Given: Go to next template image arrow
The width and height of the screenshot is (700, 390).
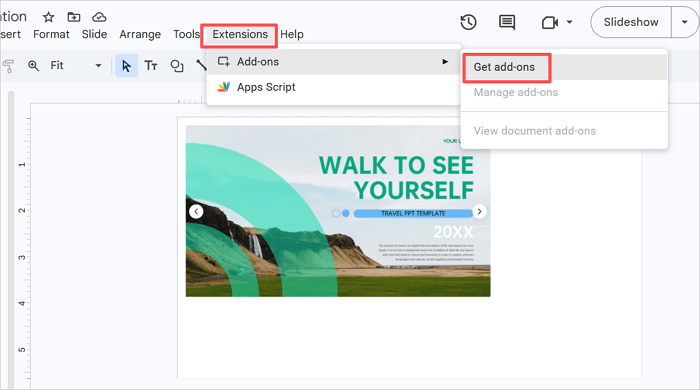Looking at the screenshot, I should (479, 212).
